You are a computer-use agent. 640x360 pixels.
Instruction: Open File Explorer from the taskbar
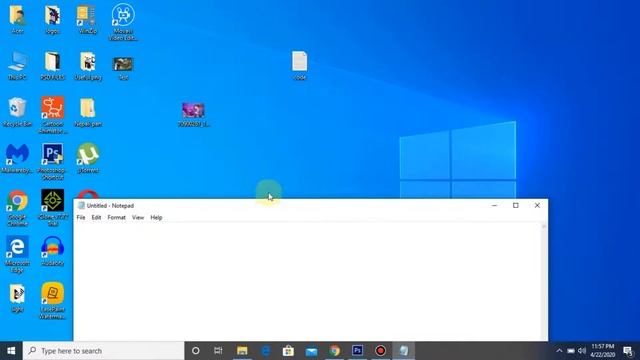242,351
